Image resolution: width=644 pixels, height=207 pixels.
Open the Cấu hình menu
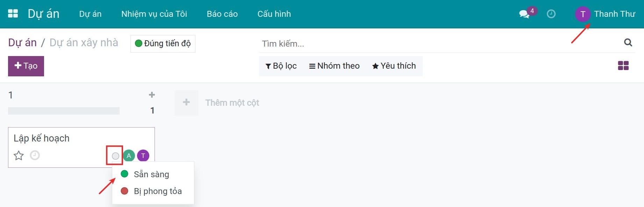tap(274, 14)
